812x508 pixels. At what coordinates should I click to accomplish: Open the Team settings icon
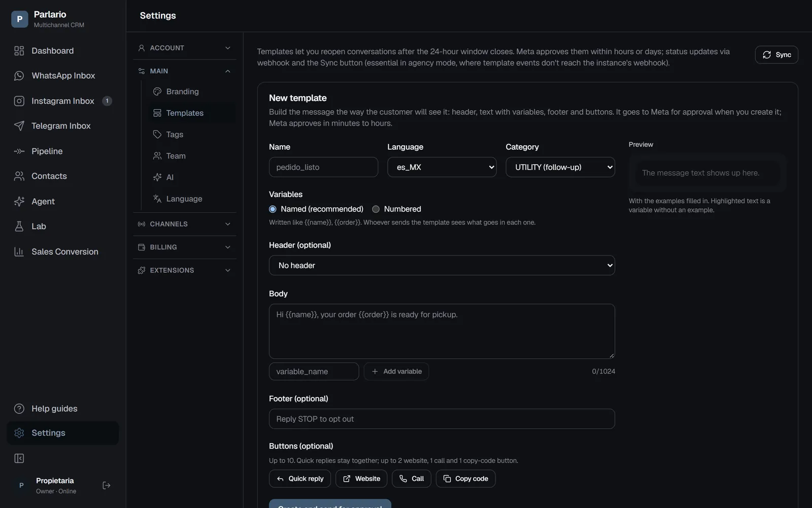point(157,156)
